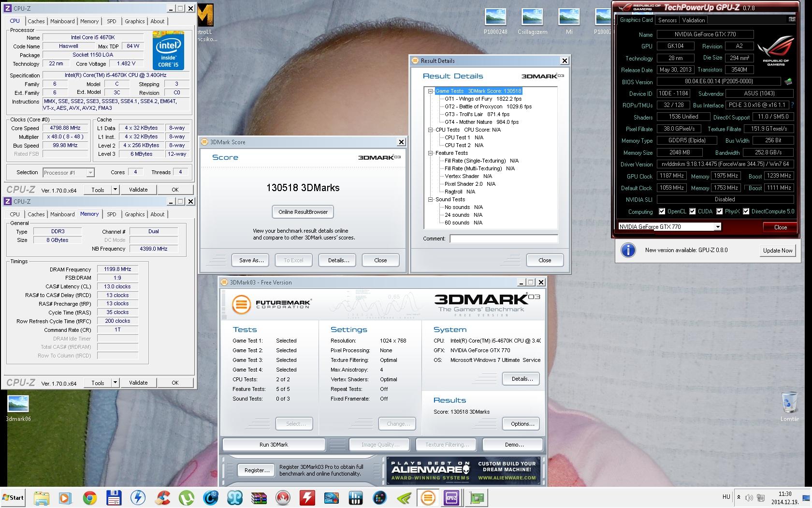Screen dimensions: 812x508
Task: Open Csillagszem desktop image icon
Action: pyautogui.click(x=532, y=21)
